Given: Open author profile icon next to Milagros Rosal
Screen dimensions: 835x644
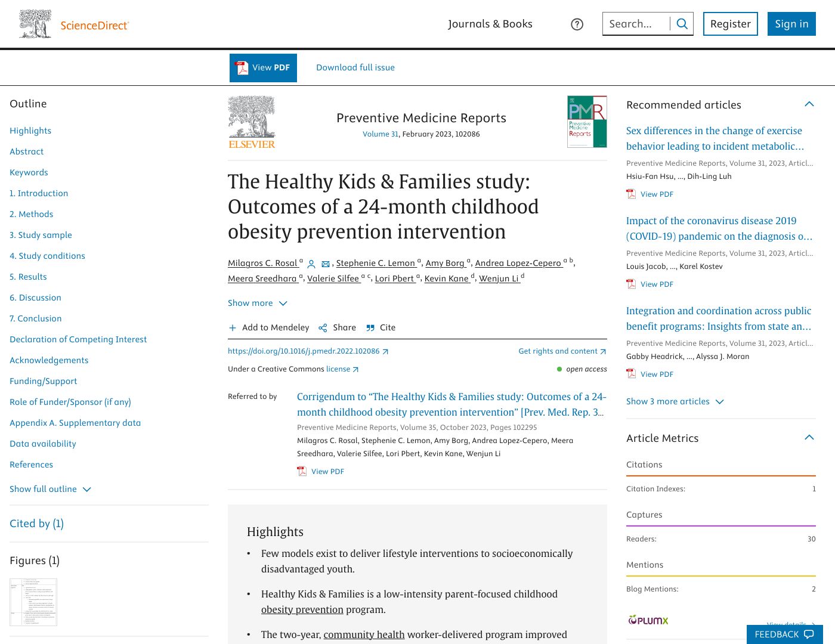Looking at the screenshot, I should point(311,264).
